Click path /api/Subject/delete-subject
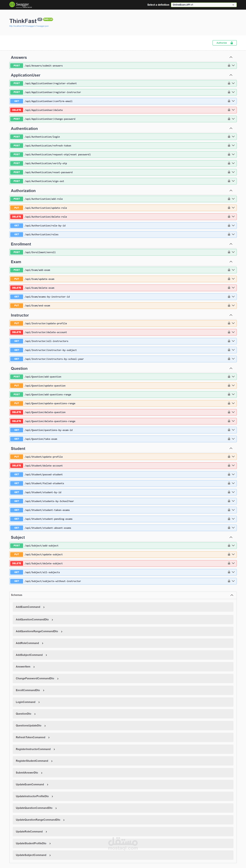Screen dimensions: 246x868 (x=43, y=563)
